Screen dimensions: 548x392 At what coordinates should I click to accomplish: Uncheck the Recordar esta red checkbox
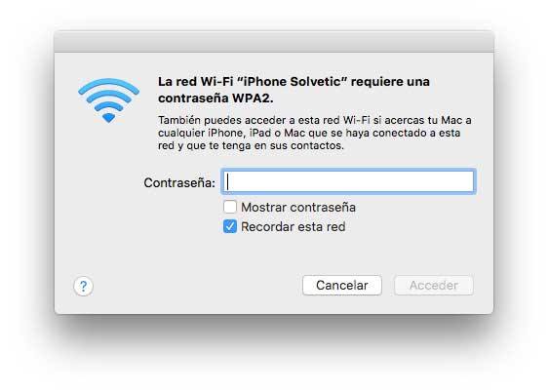(x=230, y=226)
